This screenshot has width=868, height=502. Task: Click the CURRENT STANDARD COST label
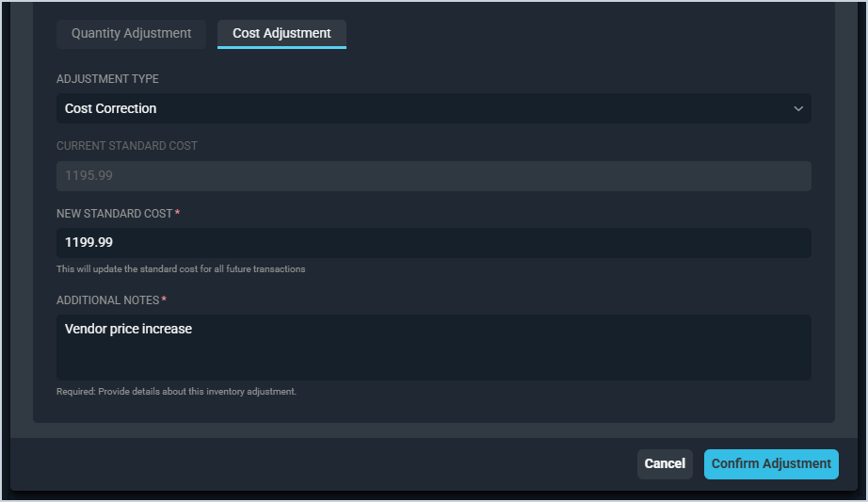tap(127, 146)
